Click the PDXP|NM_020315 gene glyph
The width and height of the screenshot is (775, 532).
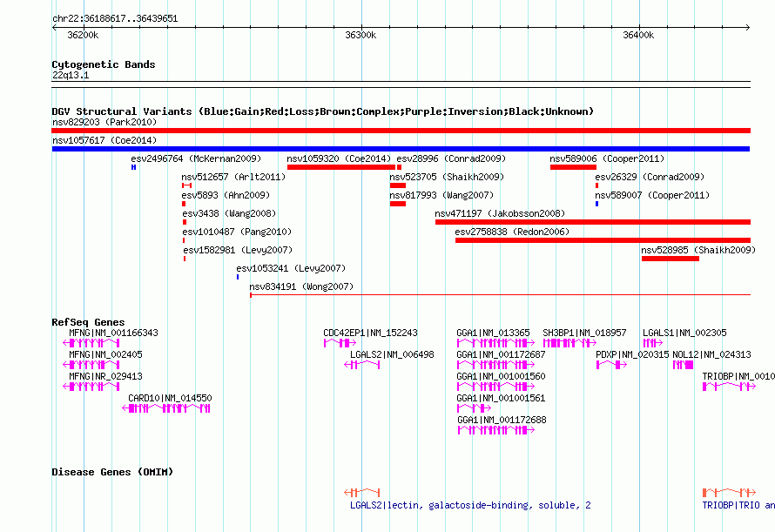point(612,365)
